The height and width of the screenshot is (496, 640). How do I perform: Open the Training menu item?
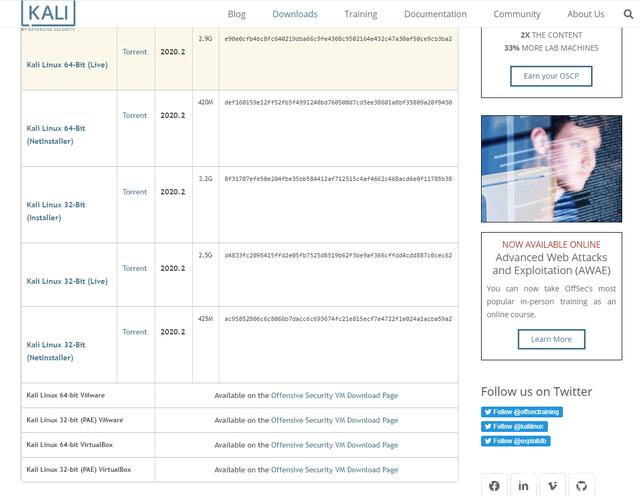361,14
